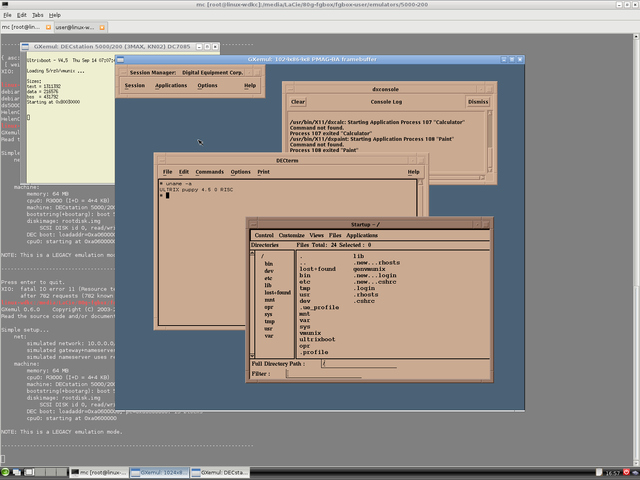Screen dimensions: 640x480
Task: Open the DECterm Help menu
Action: (413, 172)
